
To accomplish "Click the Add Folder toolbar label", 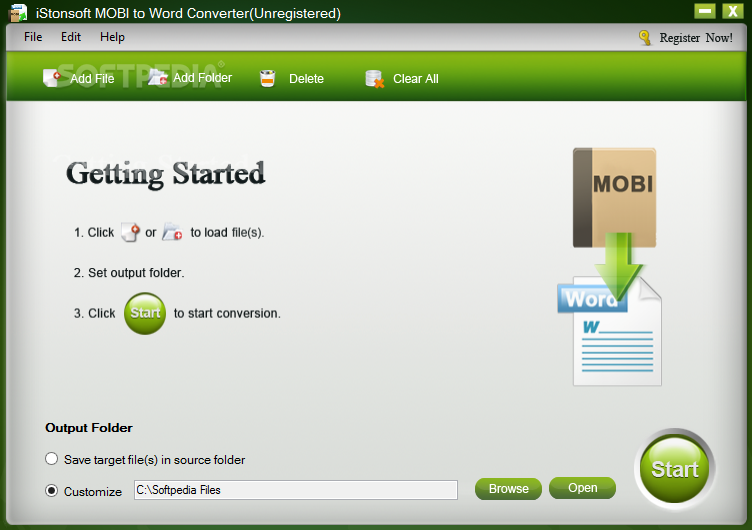I will coord(202,78).
